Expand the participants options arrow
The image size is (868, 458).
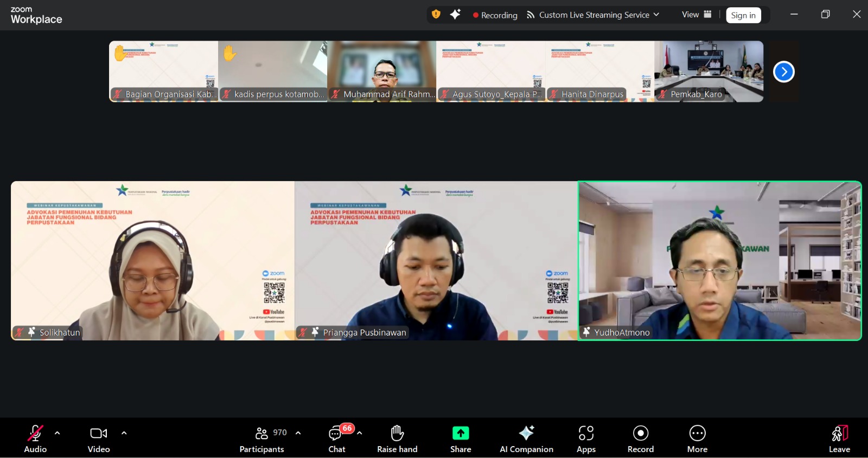coord(298,433)
